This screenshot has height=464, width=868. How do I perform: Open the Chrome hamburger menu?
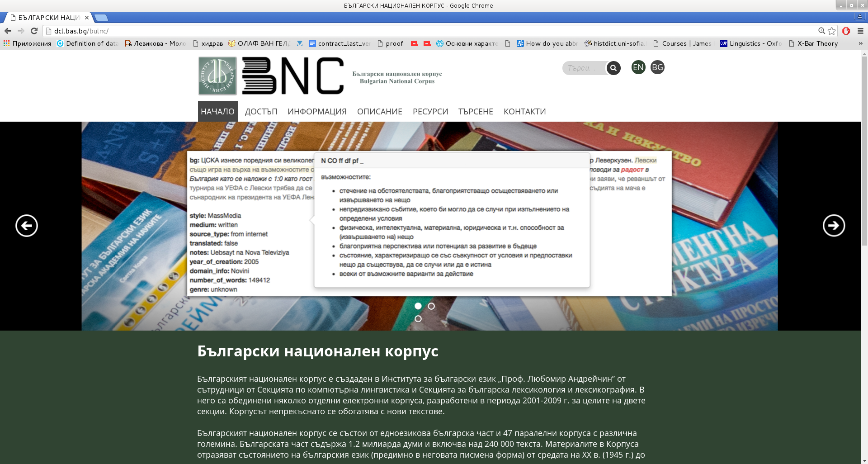[x=860, y=31]
